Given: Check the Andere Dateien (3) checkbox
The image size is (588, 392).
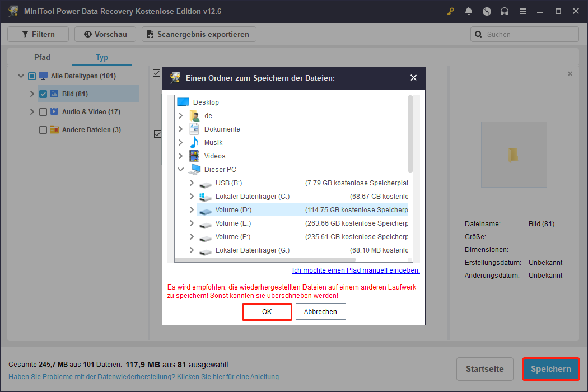Looking at the screenshot, I should coord(43,129).
